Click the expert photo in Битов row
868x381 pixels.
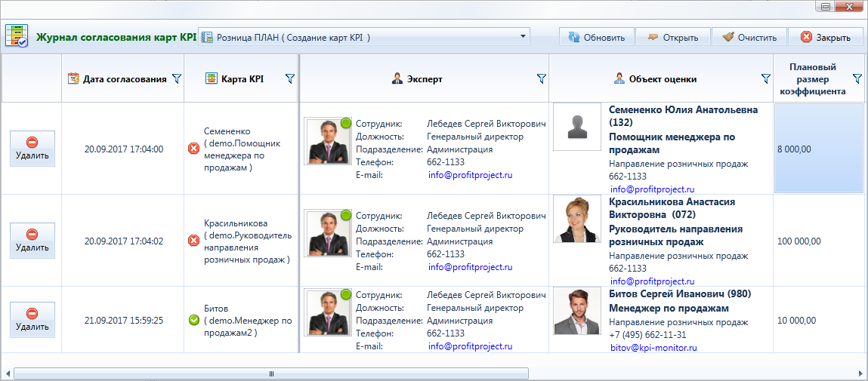[x=329, y=312]
